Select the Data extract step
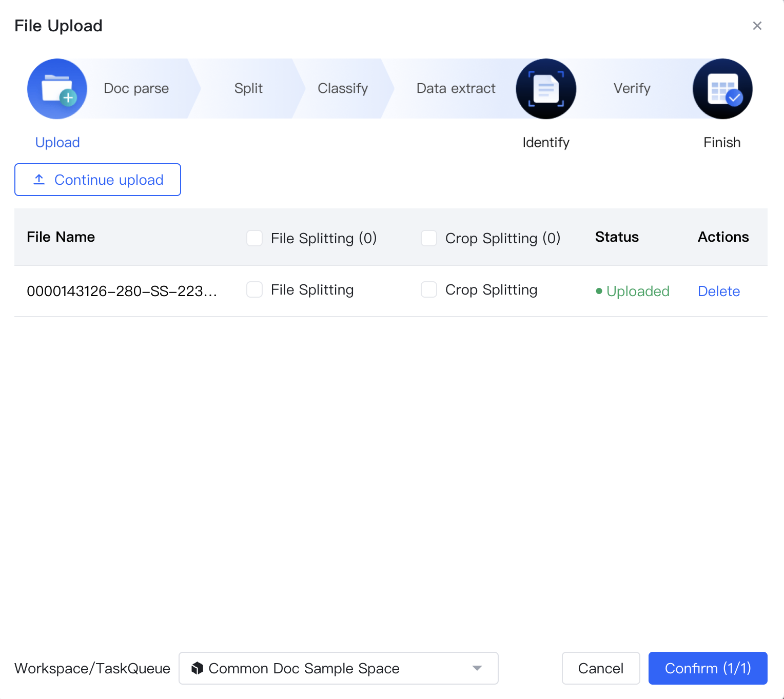The image size is (784, 699). [456, 88]
